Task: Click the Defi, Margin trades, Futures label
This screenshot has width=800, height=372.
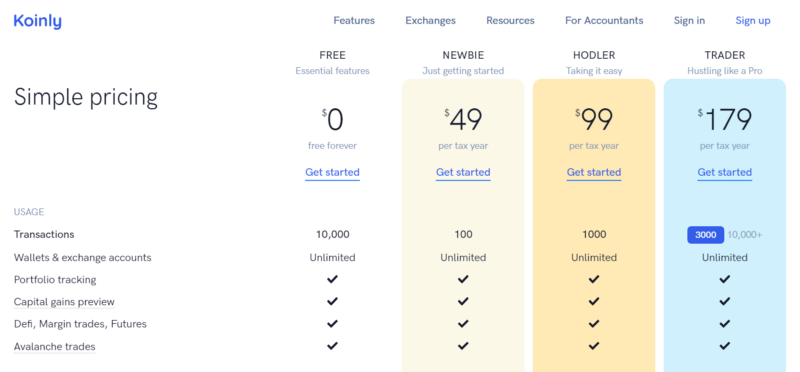Action: (80, 324)
